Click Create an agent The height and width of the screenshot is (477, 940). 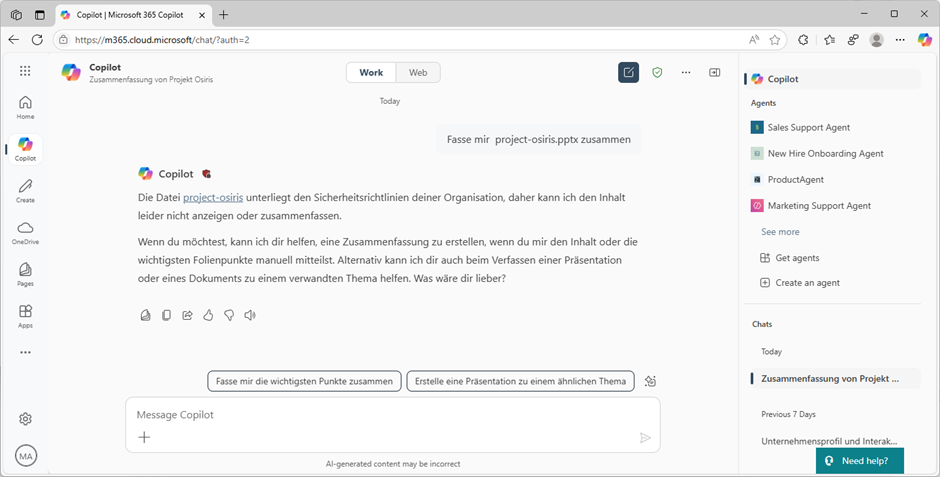click(800, 283)
